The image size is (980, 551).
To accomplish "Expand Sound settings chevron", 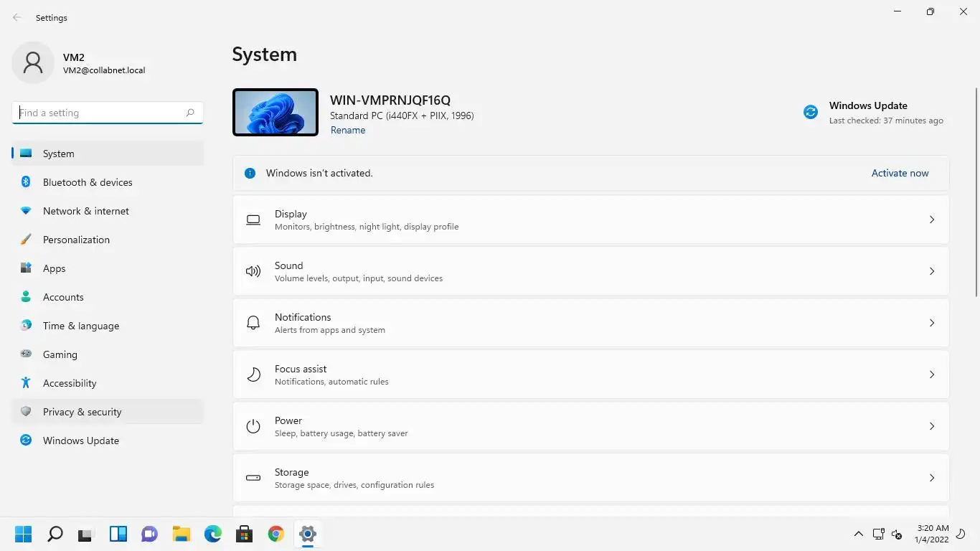I will coord(932,271).
